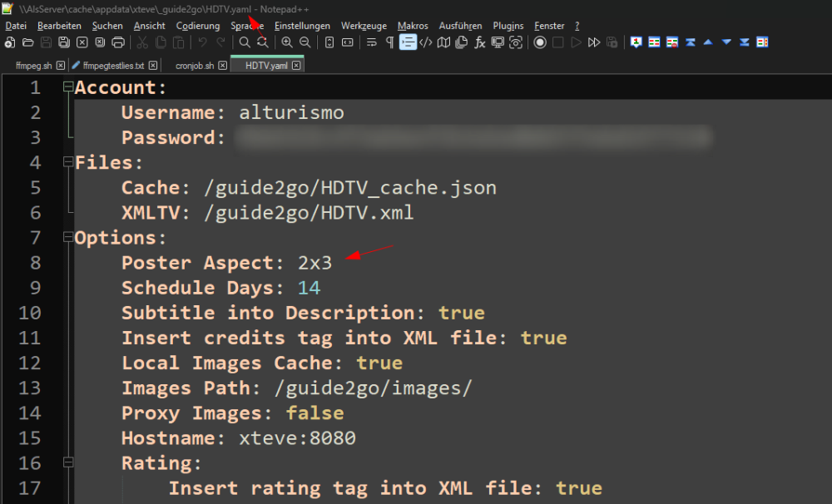Open the Einstellungen menu
Viewport: 832px width, 504px height.
pyautogui.click(x=302, y=26)
